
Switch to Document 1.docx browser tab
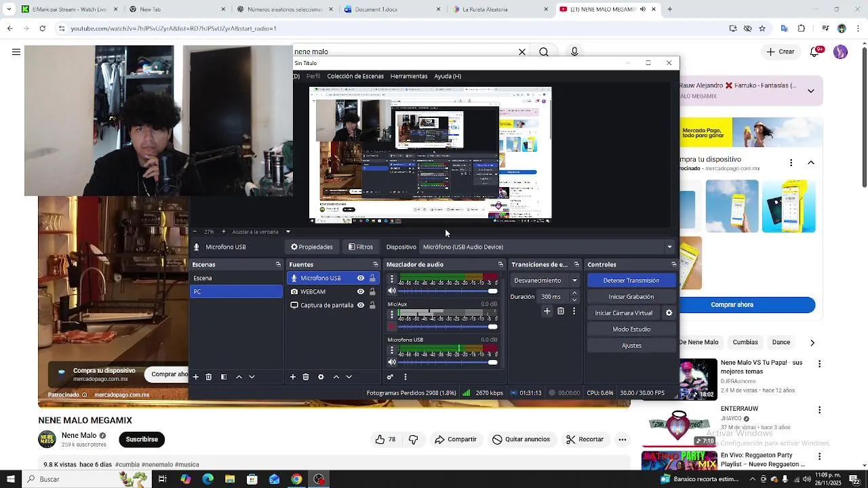[393, 9]
